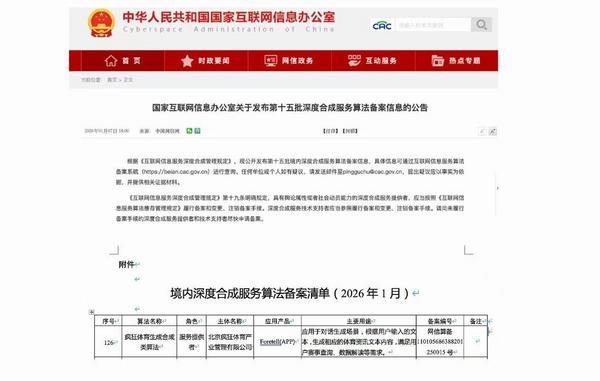Screen dimensions: 600x381
Task: Click the cell 疯狂体育生成合成类算法
Action: (x=150, y=342)
